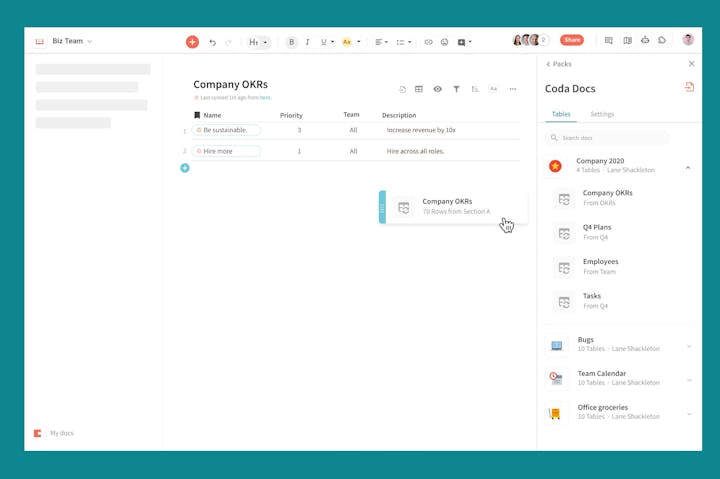
Task: Focus the Search docs field
Action: coord(607,138)
